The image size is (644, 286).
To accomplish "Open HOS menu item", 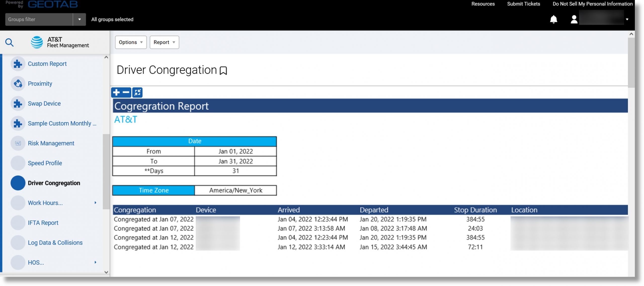I will pos(36,263).
